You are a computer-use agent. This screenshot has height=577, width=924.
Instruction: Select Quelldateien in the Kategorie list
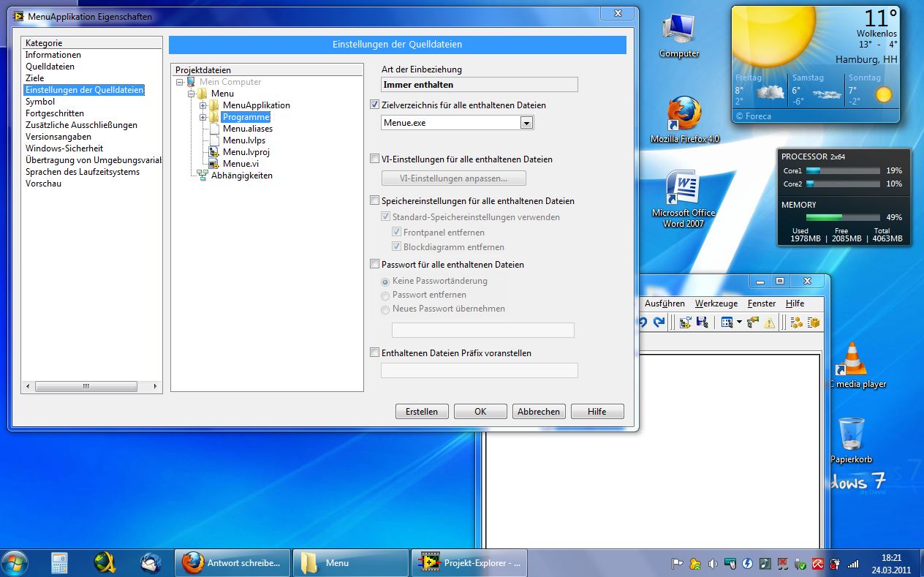50,67
